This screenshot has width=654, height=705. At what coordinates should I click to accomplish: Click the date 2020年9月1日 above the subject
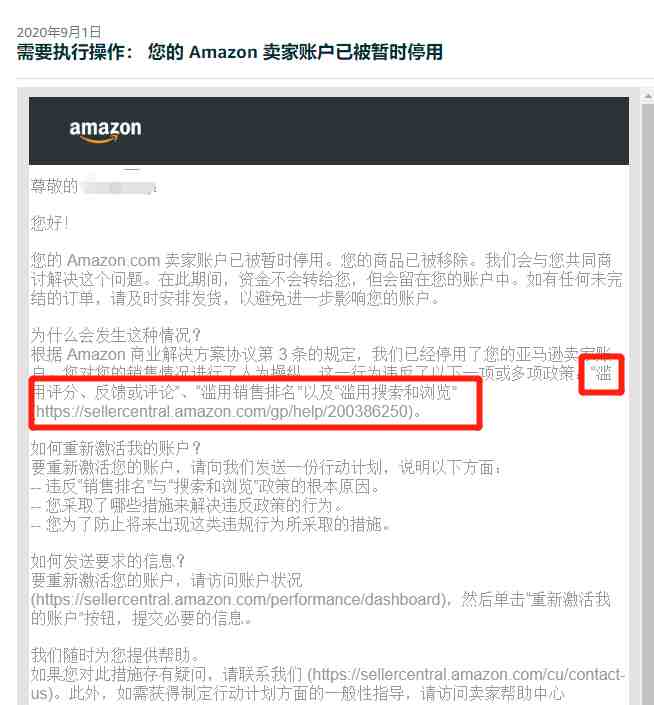click(59, 32)
